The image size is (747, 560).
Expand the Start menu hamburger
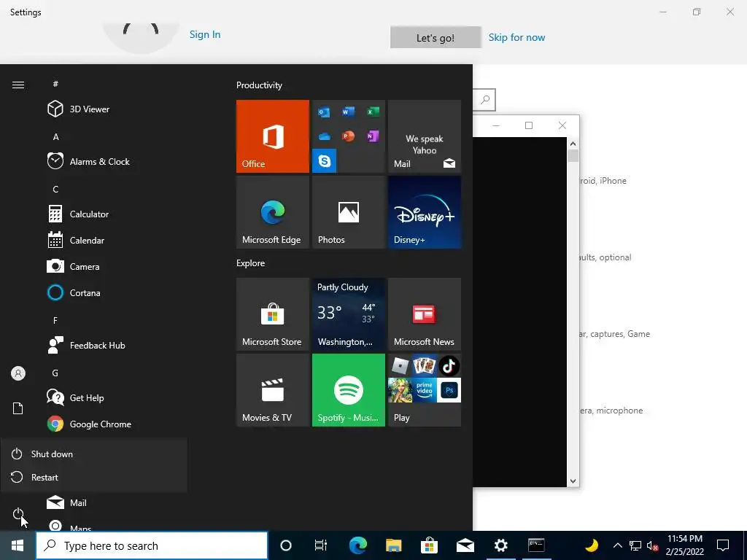[18, 85]
